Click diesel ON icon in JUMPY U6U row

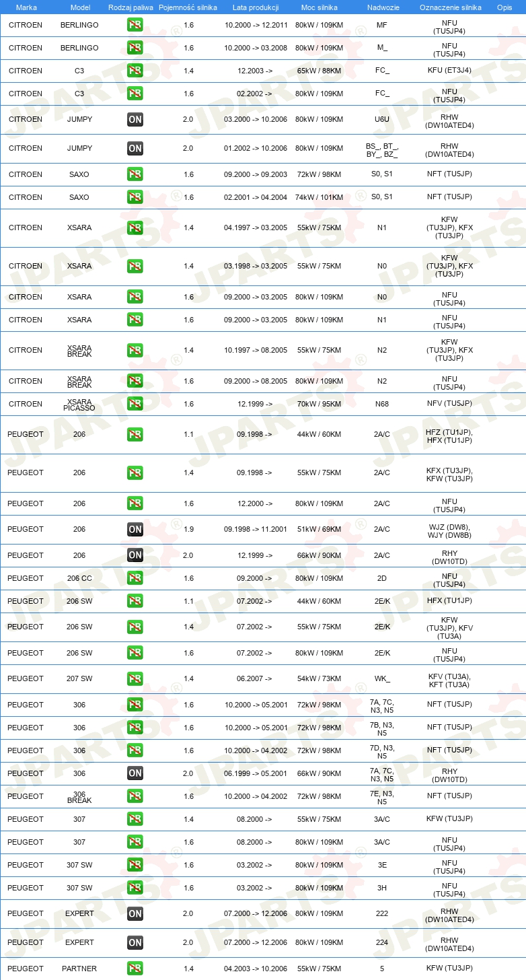pos(135,120)
